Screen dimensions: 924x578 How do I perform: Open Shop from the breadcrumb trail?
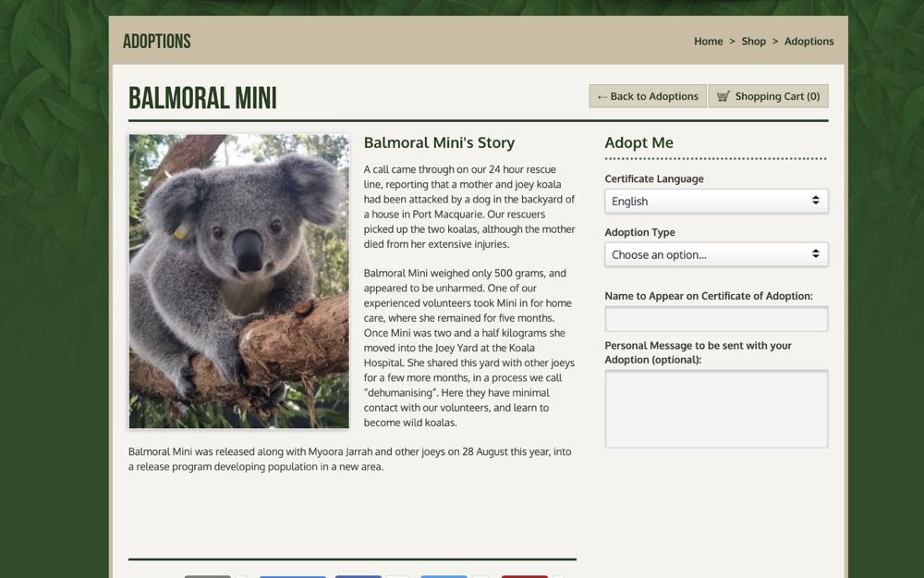[x=753, y=42]
